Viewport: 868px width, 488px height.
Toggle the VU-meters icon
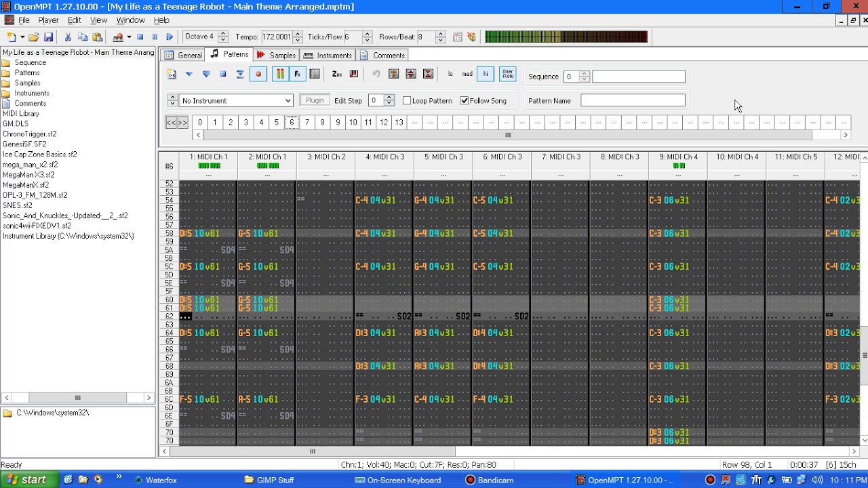(x=280, y=75)
